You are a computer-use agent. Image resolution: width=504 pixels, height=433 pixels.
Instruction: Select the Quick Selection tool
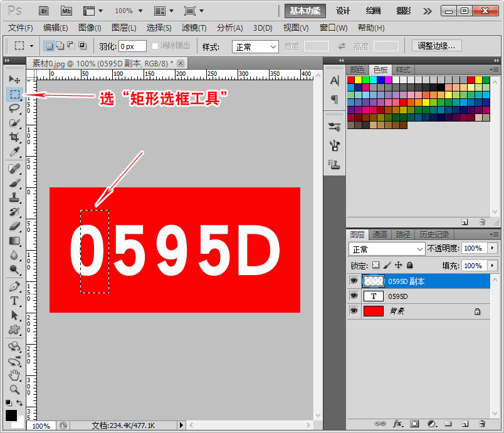coord(14,123)
